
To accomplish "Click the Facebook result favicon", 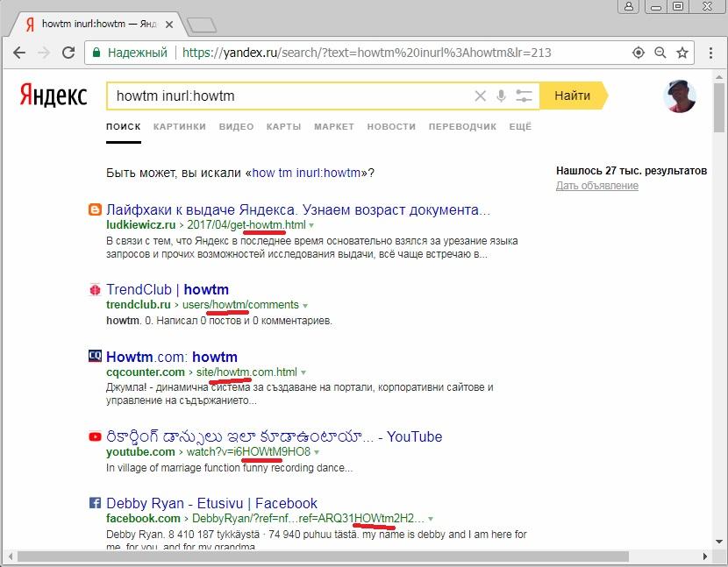I will point(95,503).
